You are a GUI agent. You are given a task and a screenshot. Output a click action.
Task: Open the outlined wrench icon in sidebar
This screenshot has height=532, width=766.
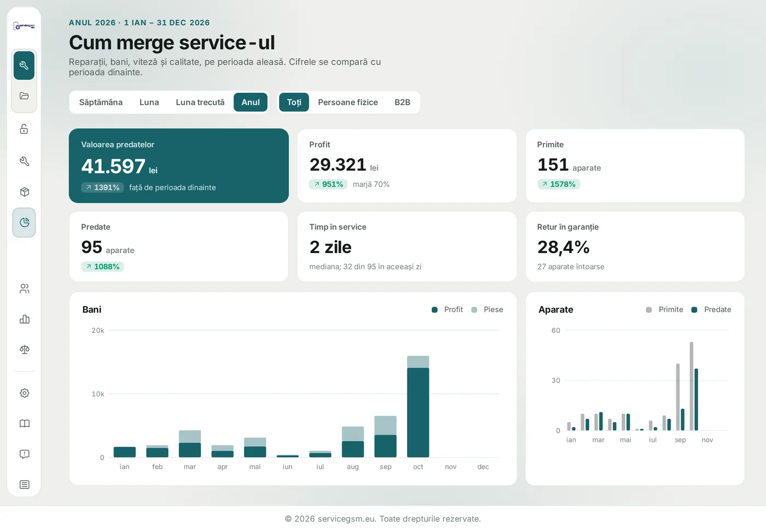(x=24, y=161)
